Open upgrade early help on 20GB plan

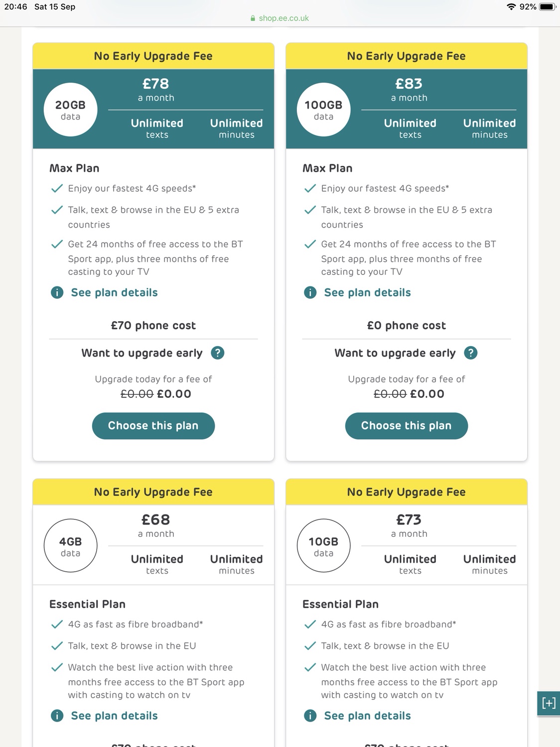click(x=218, y=353)
